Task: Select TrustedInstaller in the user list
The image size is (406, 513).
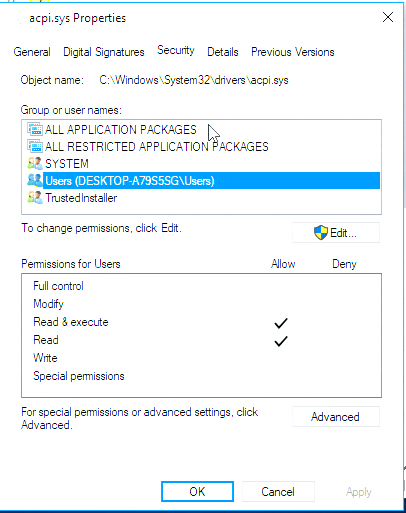Action: tap(81, 198)
